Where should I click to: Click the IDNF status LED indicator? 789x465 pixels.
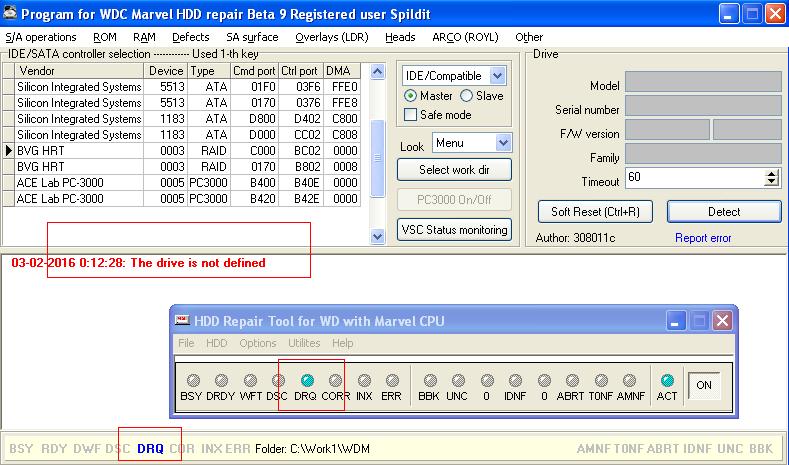(515, 380)
